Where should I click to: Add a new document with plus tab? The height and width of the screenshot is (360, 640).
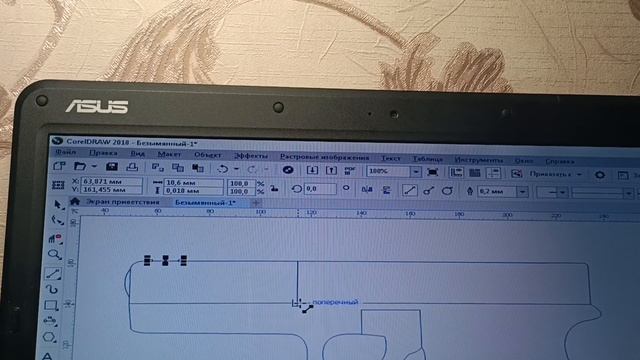click(x=256, y=203)
